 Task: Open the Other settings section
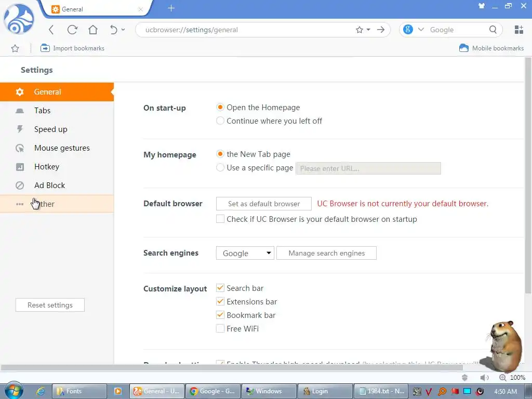57,204
